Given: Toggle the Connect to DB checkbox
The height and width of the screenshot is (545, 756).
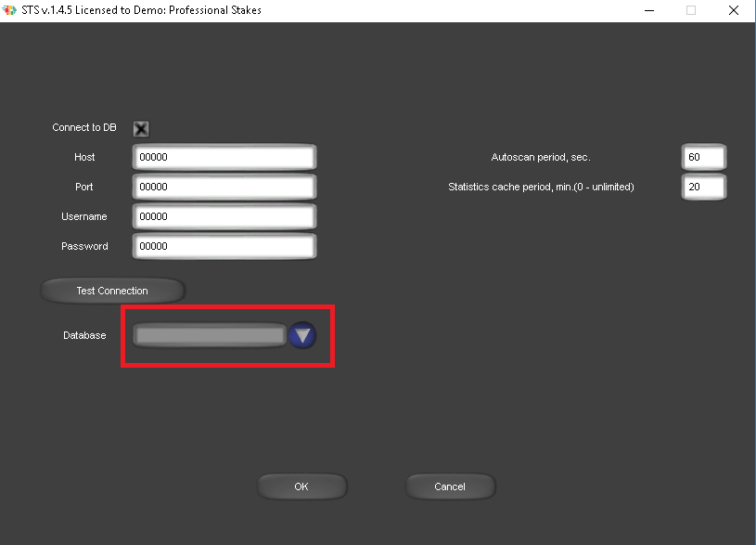Looking at the screenshot, I should 141,129.
